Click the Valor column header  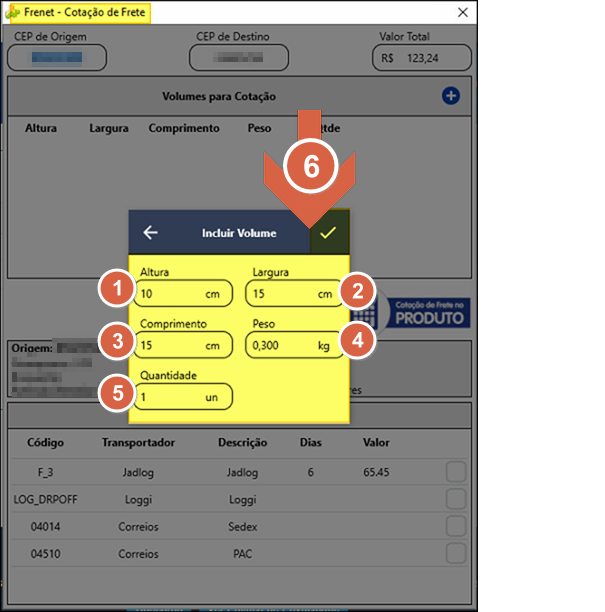click(376, 443)
